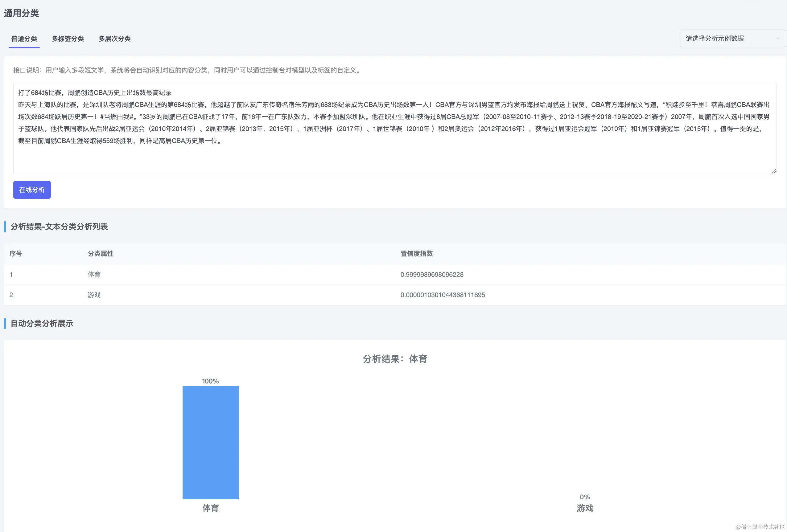Click the 通用分类 page title

[x=22, y=13]
